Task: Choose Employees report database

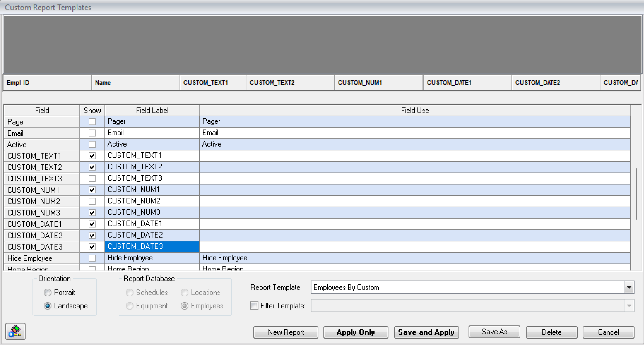Action: click(x=185, y=306)
